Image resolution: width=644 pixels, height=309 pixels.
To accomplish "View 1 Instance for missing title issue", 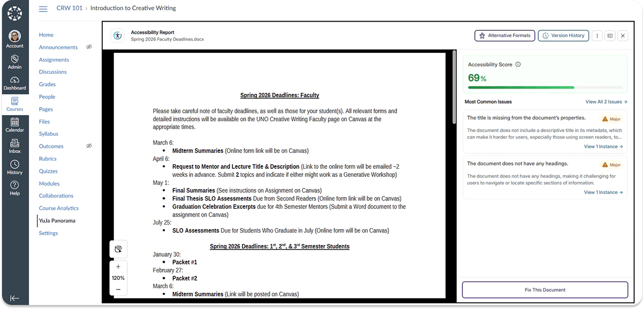I will point(603,147).
